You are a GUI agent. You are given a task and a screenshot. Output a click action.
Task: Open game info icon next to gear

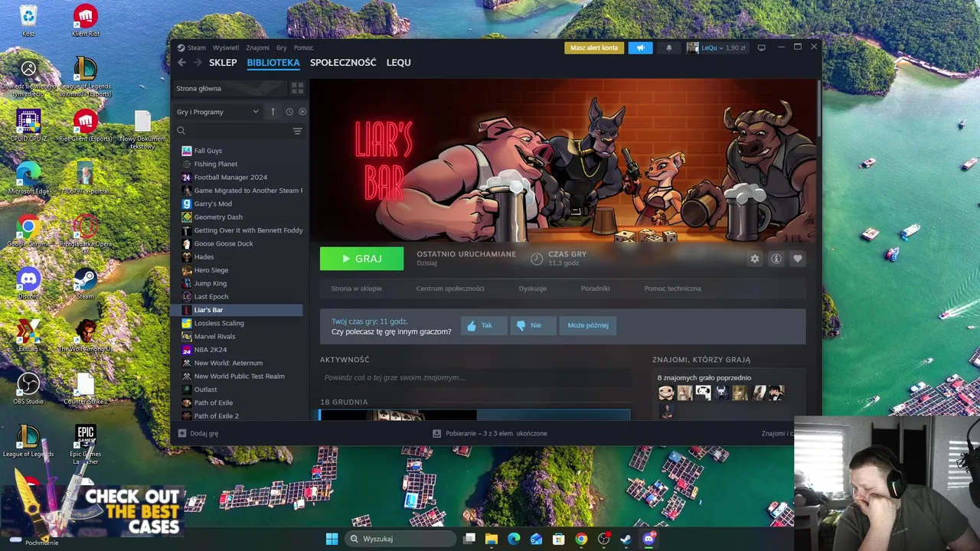(x=776, y=259)
